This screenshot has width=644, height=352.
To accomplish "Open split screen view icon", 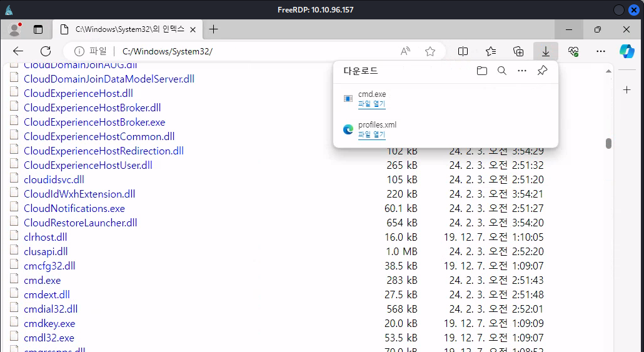I will coord(463,51).
